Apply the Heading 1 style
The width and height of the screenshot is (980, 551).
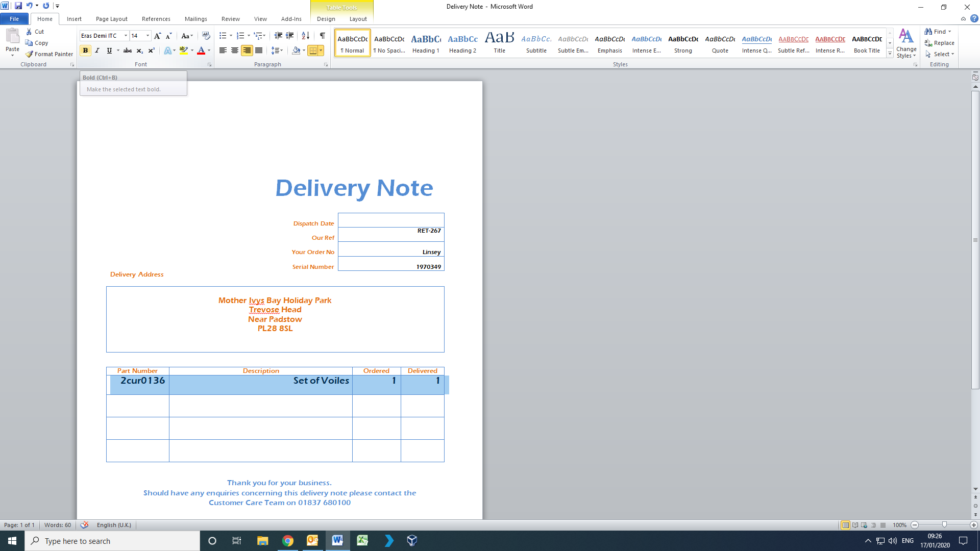[426, 43]
